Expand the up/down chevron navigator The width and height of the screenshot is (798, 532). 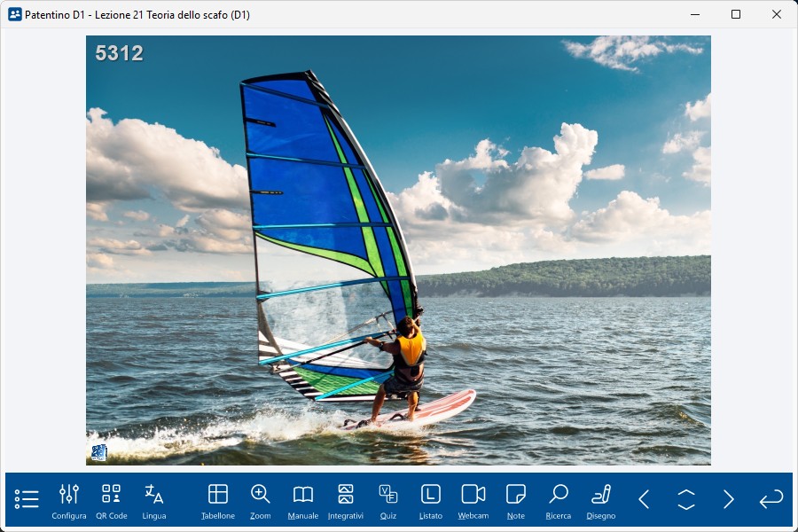686,499
